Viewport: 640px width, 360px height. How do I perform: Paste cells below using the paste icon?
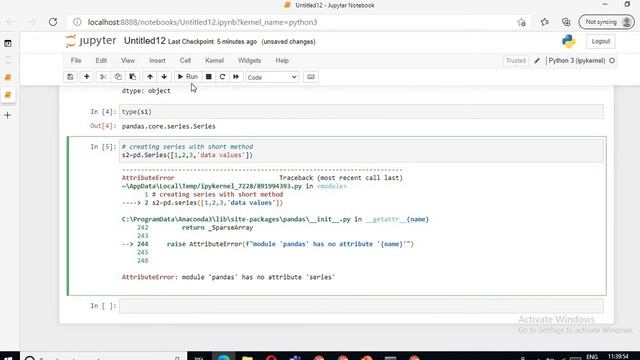(x=132, y=77)
